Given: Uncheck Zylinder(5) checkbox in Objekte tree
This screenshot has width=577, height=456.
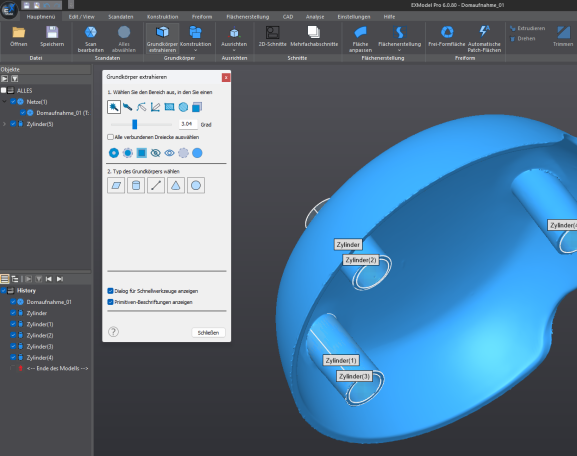Looking at the screenshot, I should pos(13,124).
